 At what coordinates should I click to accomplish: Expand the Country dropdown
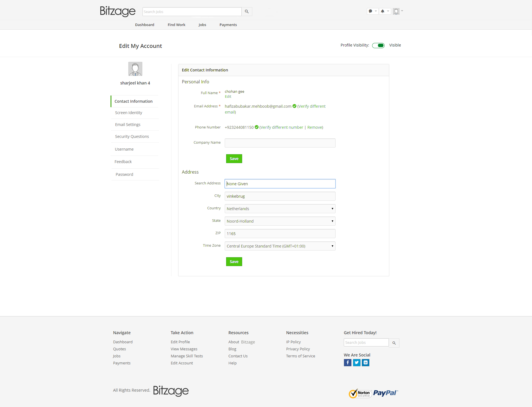tap(280, 209)
